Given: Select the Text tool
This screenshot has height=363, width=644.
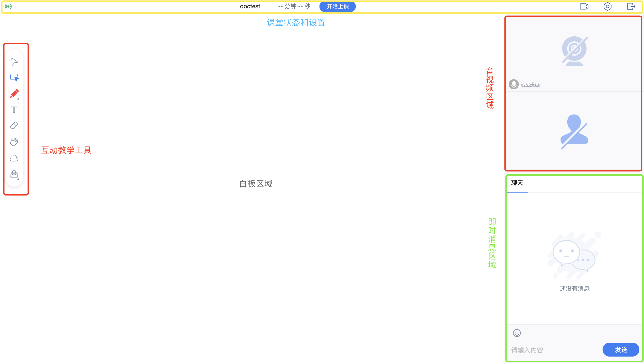Looking at the screenshot, I should 14,110.
